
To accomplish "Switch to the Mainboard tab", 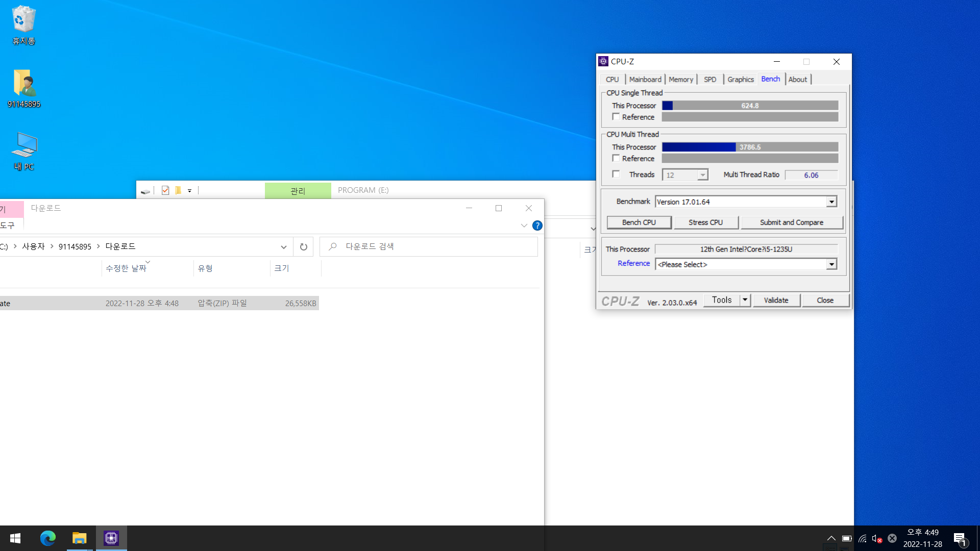I will click(645, 80).
